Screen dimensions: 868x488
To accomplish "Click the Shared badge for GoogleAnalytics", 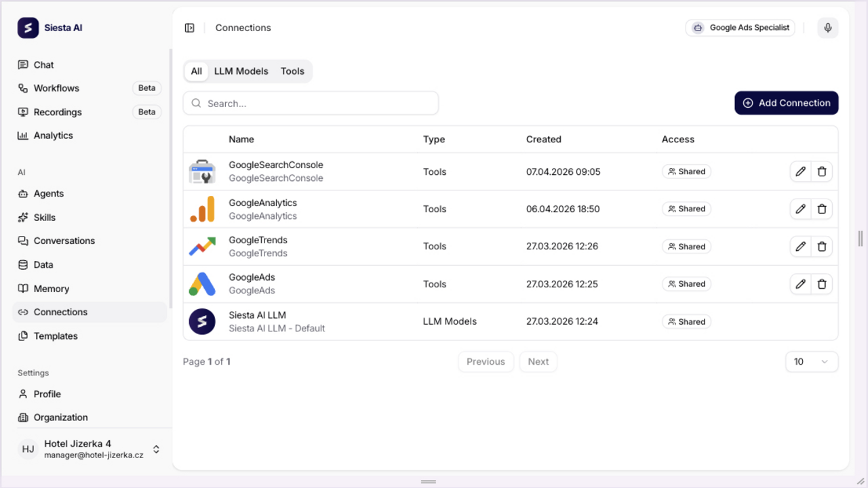I will 686,209.
